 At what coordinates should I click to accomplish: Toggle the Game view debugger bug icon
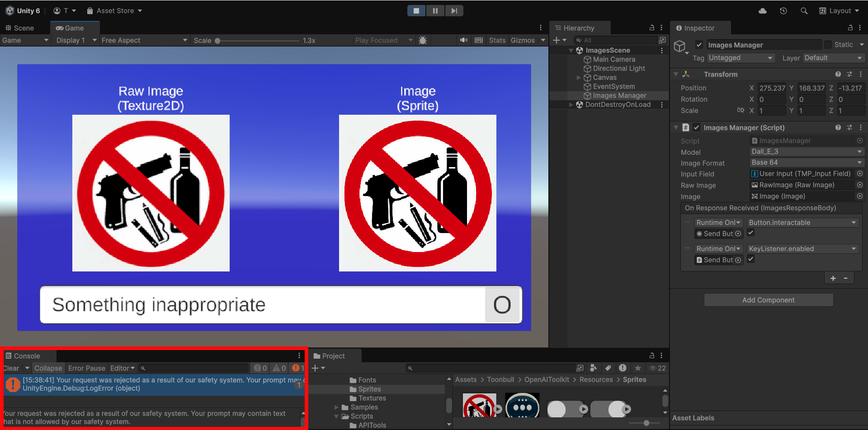point(423,40)
